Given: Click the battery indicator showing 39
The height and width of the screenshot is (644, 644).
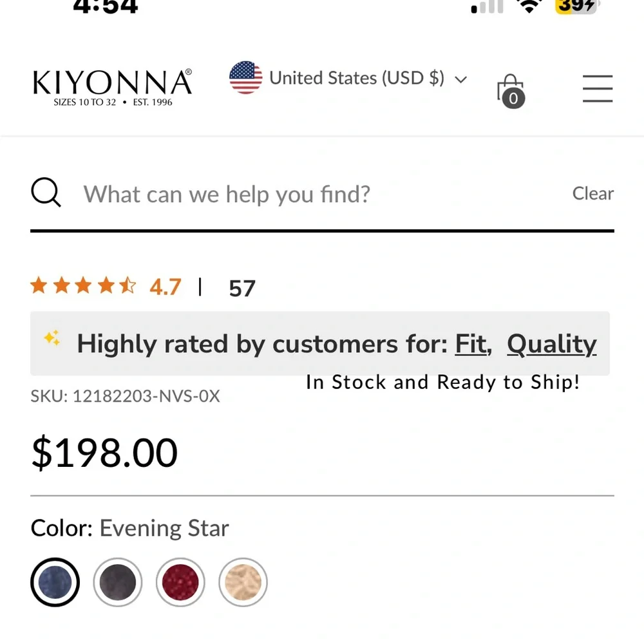Looking at the screenshot, I should 575,7.
